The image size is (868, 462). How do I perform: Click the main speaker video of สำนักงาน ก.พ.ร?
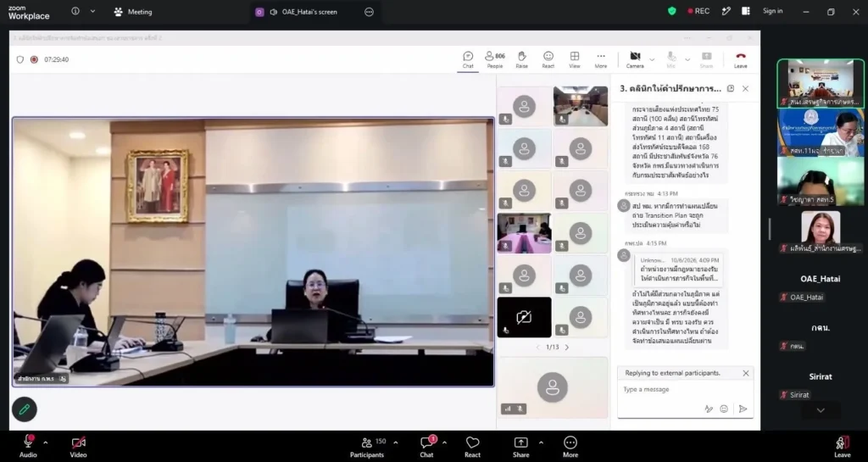[x=253, y=252]
